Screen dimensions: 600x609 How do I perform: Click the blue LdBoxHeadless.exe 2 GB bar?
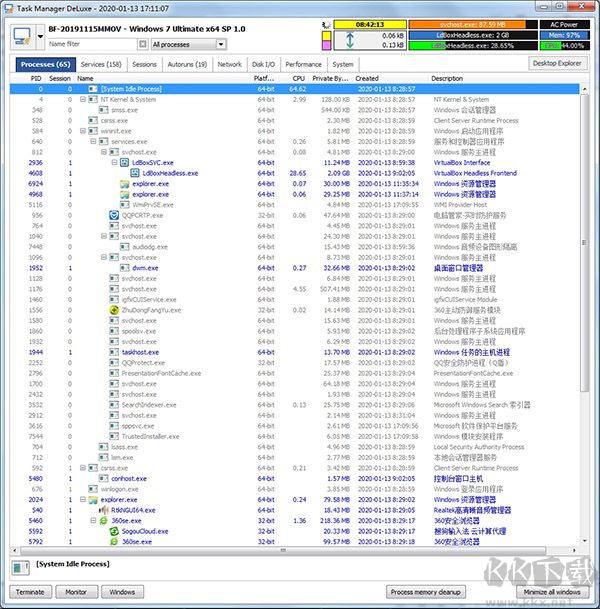[x=473, y=35]
